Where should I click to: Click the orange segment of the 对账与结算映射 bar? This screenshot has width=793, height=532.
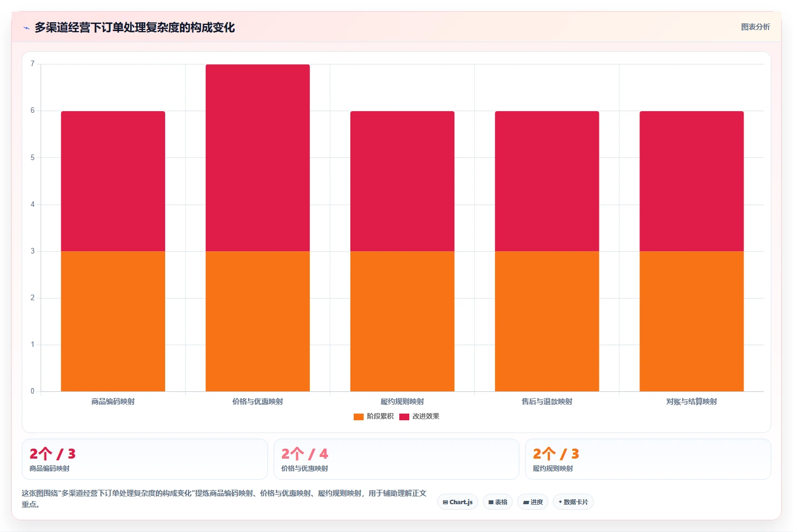pos(691,321)
